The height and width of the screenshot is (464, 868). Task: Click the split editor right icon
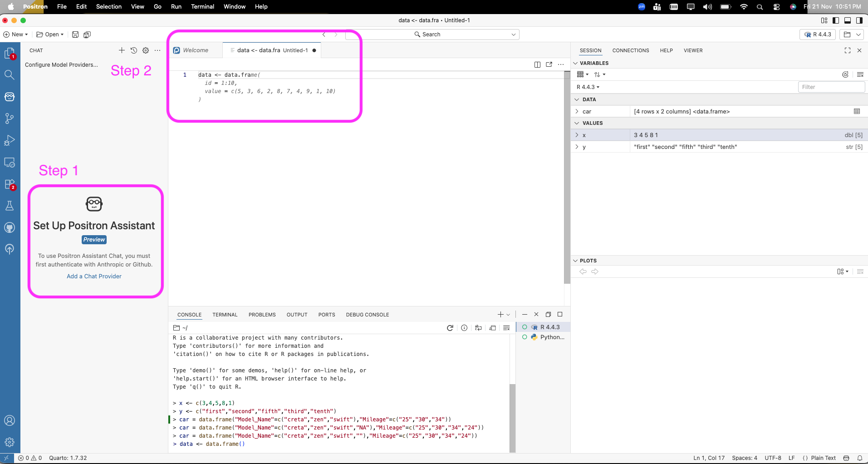pyautogui.click(x=537, y=64)
